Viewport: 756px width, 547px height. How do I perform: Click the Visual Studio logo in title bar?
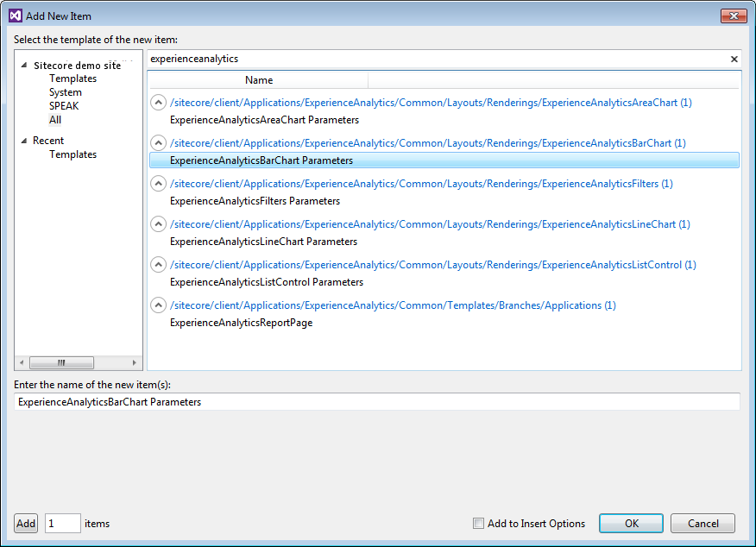pyautogui.click(x=11, y=16)
